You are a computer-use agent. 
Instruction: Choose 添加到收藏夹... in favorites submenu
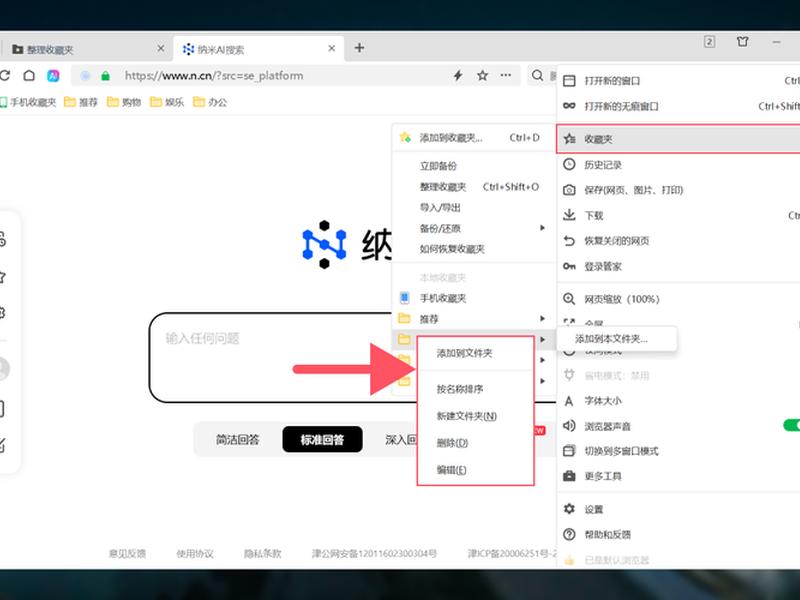473,138
